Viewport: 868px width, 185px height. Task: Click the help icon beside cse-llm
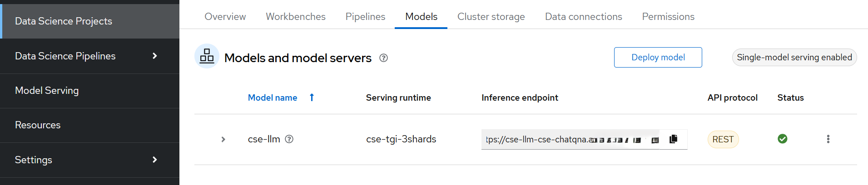tap(289, 139)
